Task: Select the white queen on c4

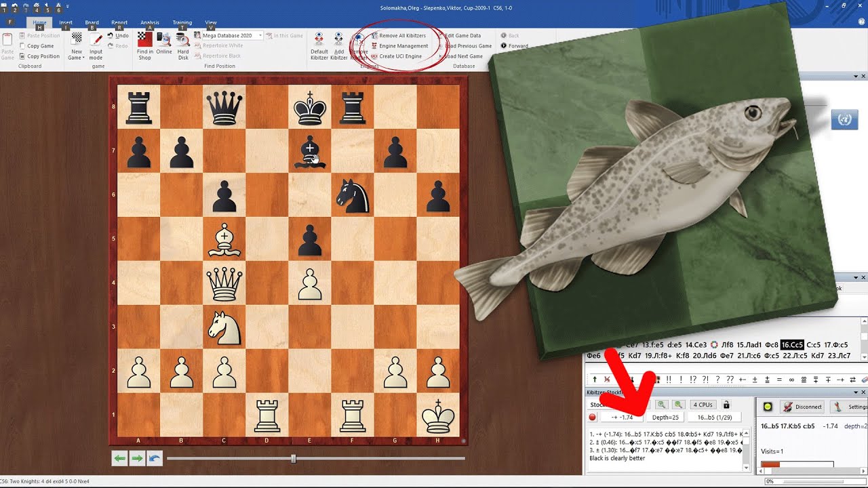Action: [x=225, y=283]
